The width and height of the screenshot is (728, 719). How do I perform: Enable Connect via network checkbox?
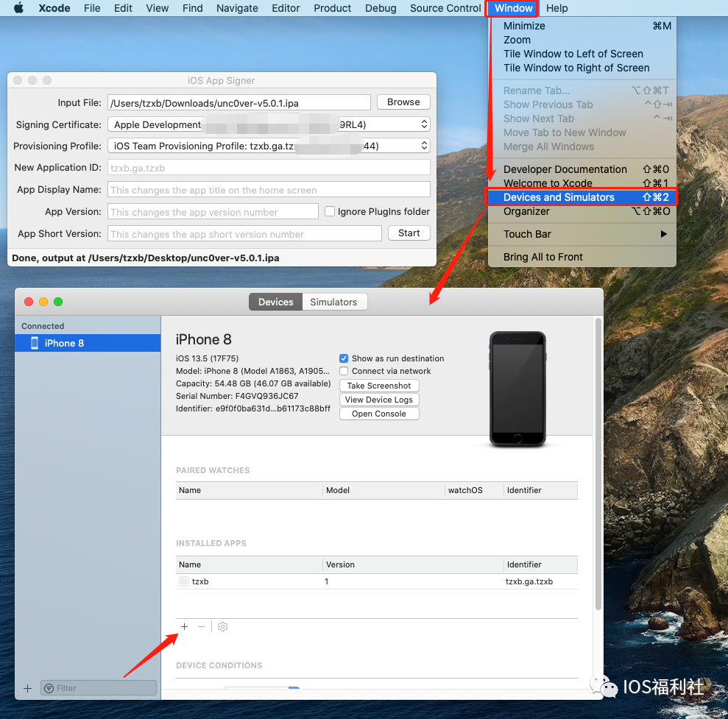[x=344, y=371]
